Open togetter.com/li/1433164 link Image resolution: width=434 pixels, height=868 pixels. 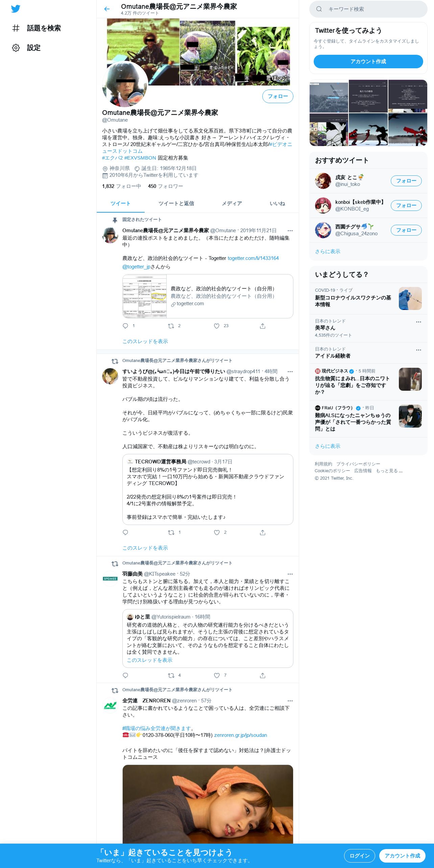(253, 258)
